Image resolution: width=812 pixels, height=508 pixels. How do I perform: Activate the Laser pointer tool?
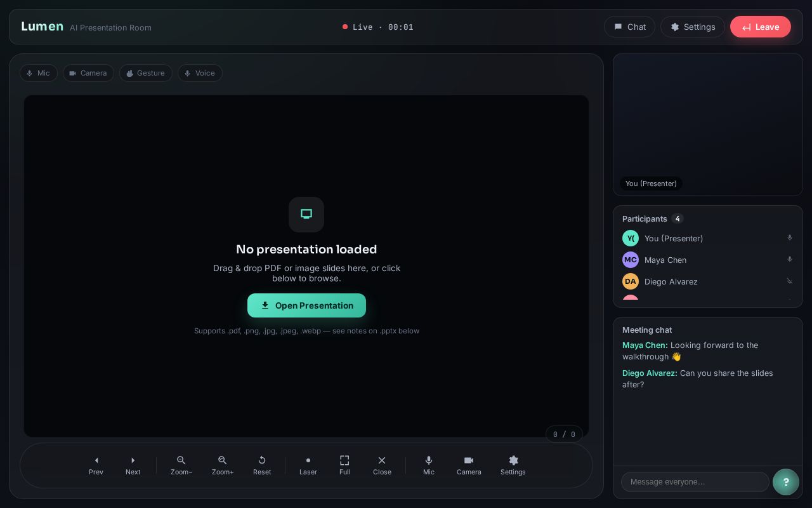click(308, 465)
